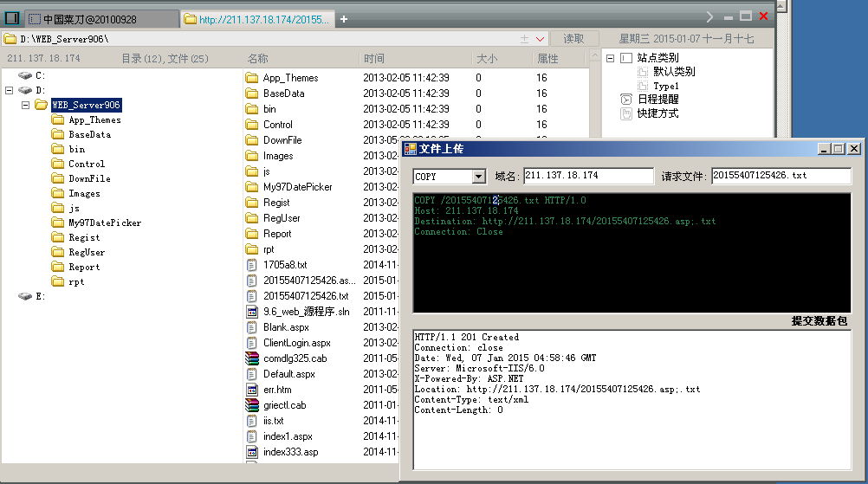Select Default.aspx in the file list
868x484 pixels.
pyautogui.click(x=289, y=374)
